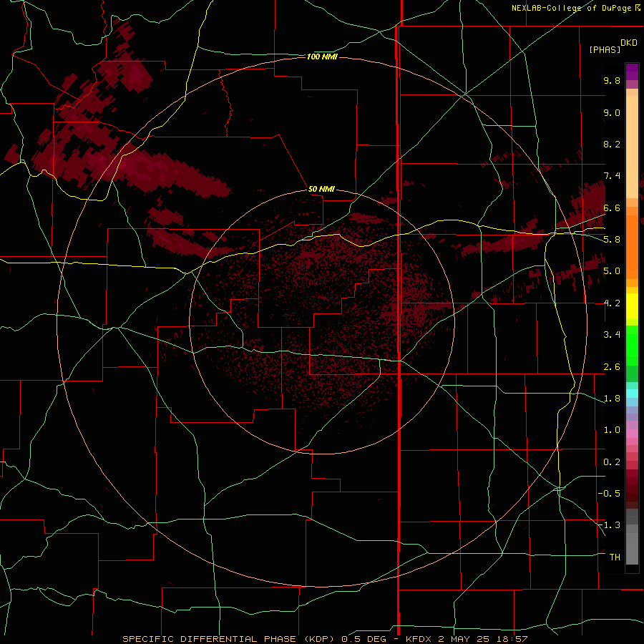Click the TH threshold label on scale
Image resolution: width=644 pixels, height=644 pixels.
tap(615, 557)
